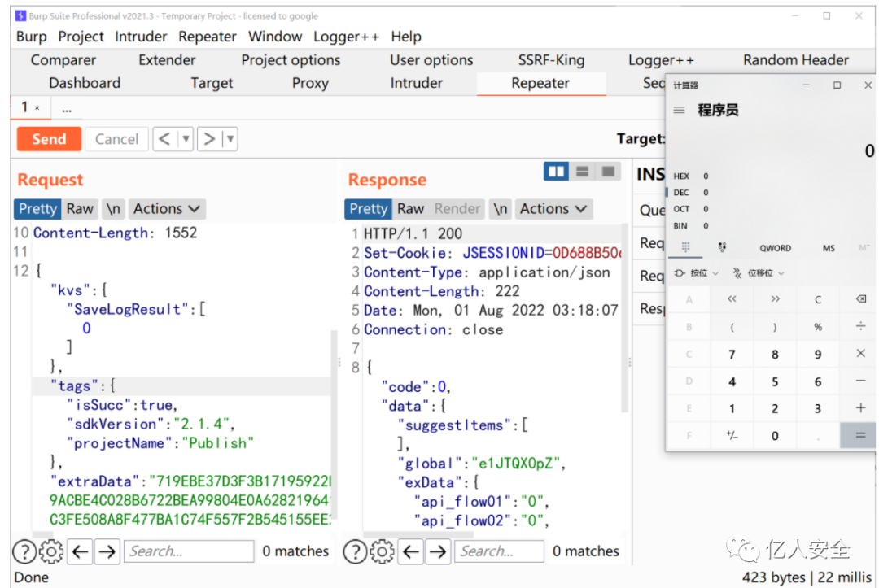879x588 pixels.
Task: Close Repeater tab 1 with x
Action: coord(37,107)
